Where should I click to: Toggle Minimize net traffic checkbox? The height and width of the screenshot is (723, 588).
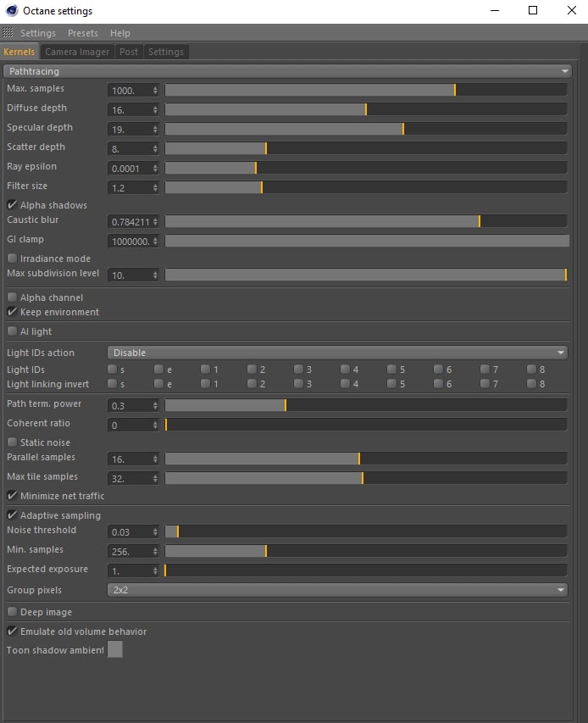tap(13, 496)
